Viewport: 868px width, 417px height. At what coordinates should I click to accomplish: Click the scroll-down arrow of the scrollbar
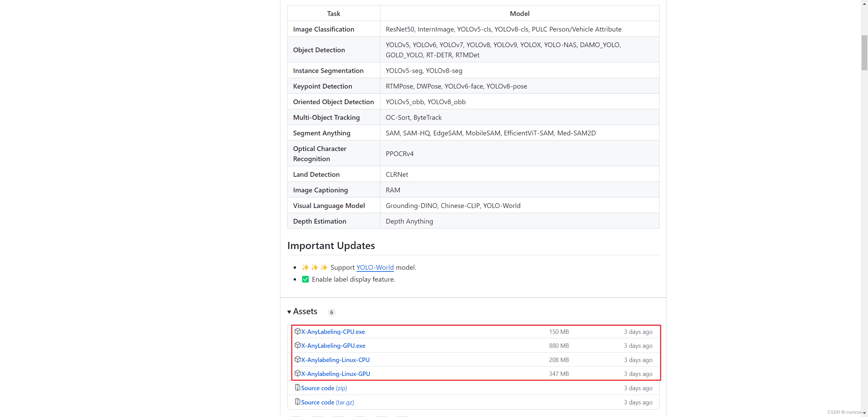point(864,413)
